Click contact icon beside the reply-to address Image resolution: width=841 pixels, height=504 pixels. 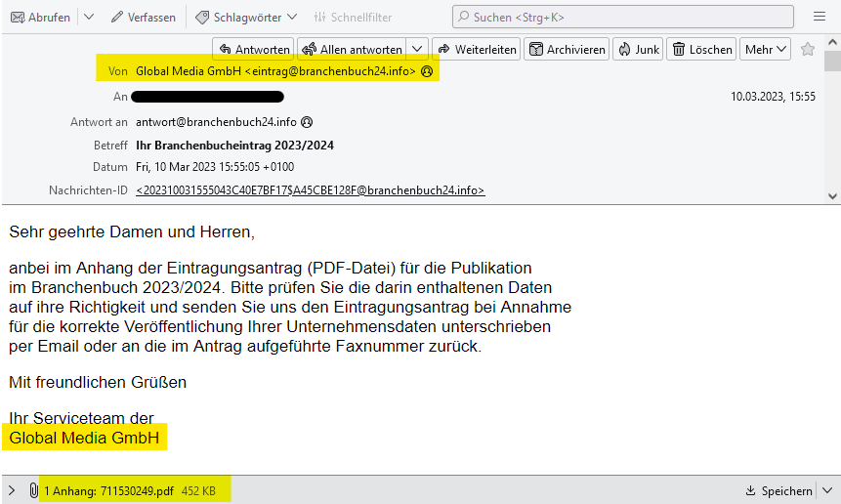pyautogui.click(x=307, y=122)
